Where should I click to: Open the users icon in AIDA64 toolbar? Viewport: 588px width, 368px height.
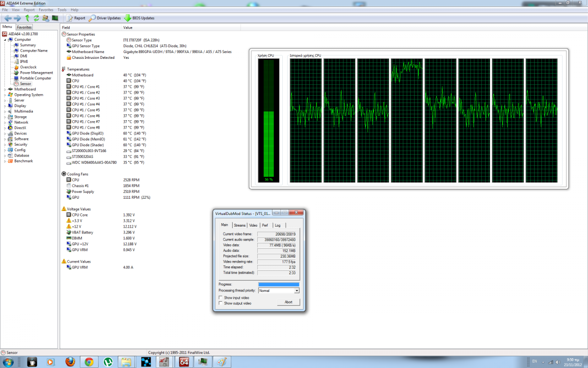coord(46,18)
